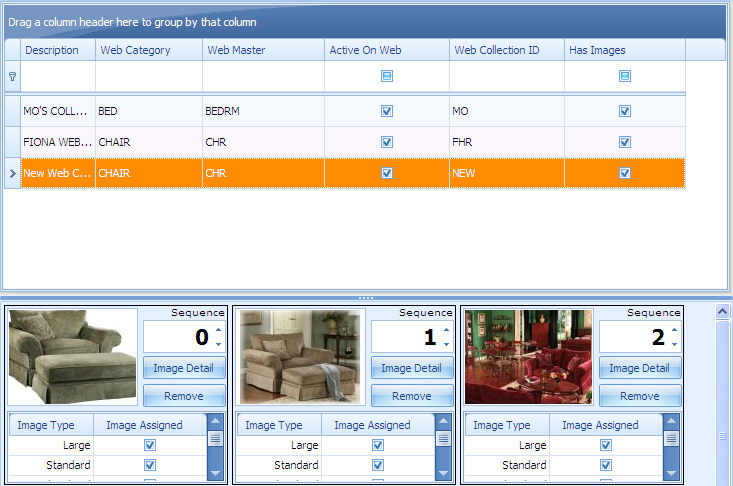Image resolution: width=733 pixels, height=486 pixels.
Task: Decrease sequence value of third image
Action: tap(674, 344)
